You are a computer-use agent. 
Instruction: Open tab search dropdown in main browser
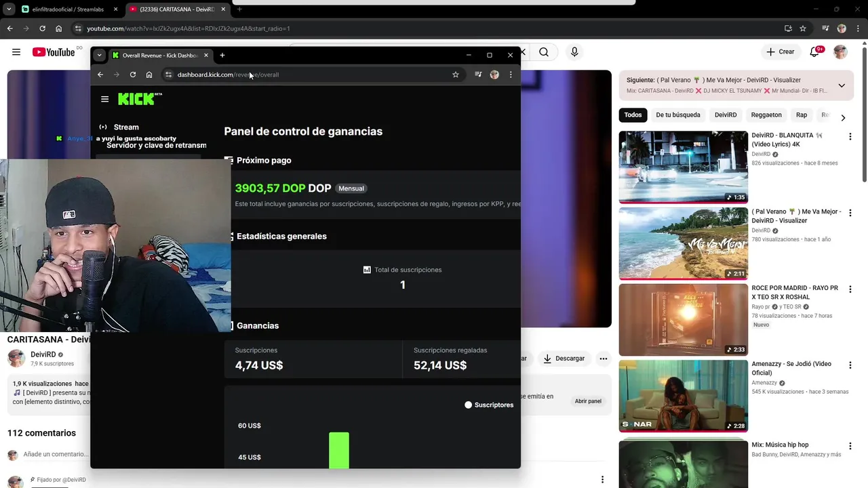(9, 9)
